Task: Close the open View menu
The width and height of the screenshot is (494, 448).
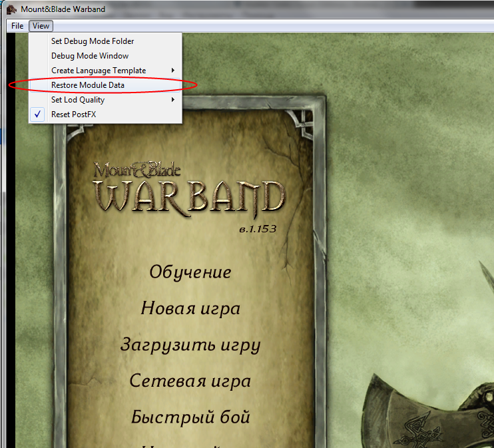Action: pyautogui.click(x=41, y=26)
